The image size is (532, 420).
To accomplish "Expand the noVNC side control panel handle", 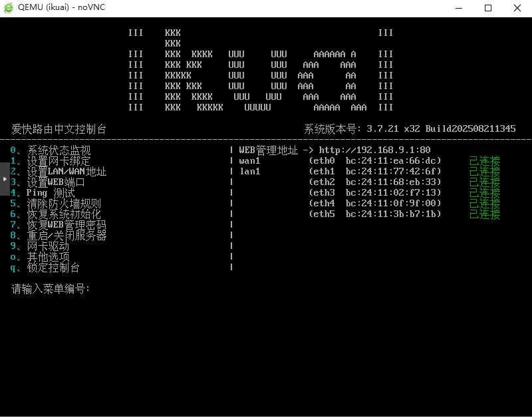I will [x=5, y=179].
